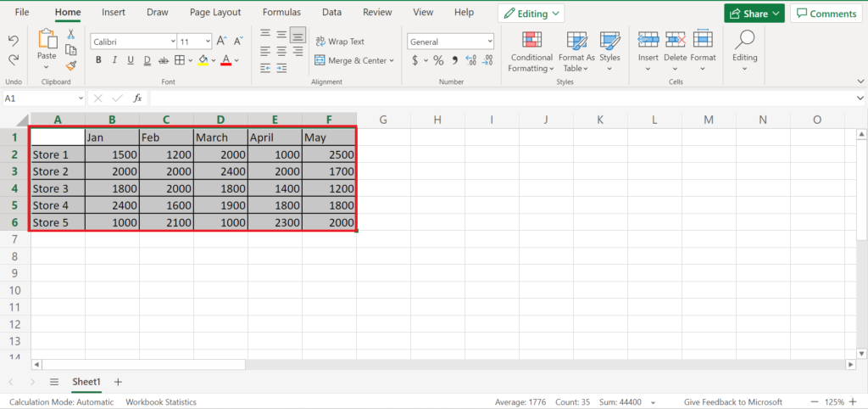Collapse the ribbon with the chevron
868x409 pixels.
(x=860, y=81)
